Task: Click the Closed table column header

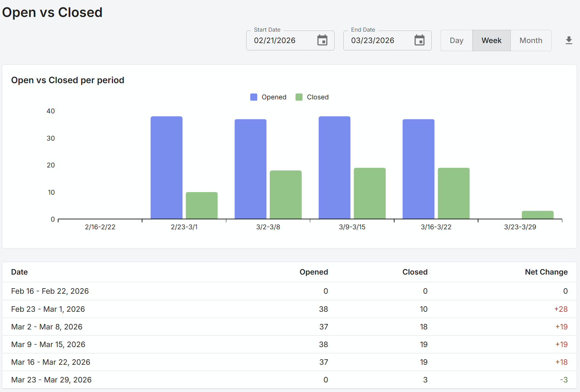Action: pos(415,272)
